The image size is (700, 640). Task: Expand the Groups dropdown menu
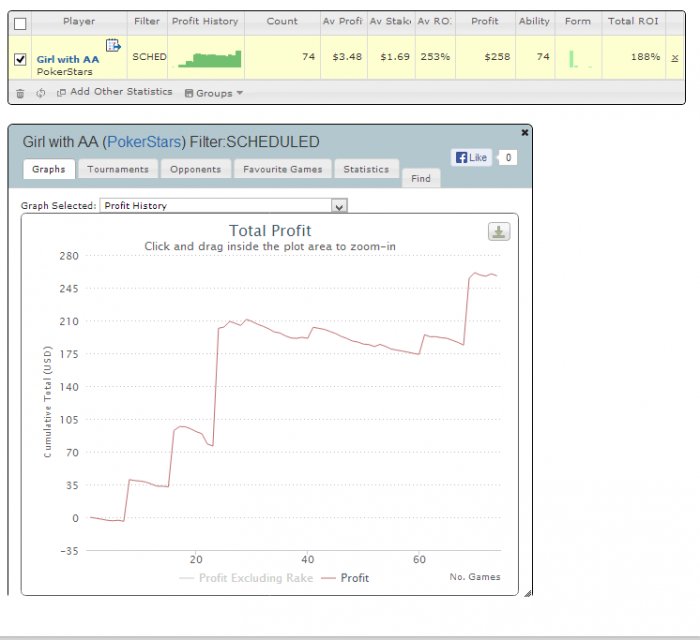coord(213,93)
